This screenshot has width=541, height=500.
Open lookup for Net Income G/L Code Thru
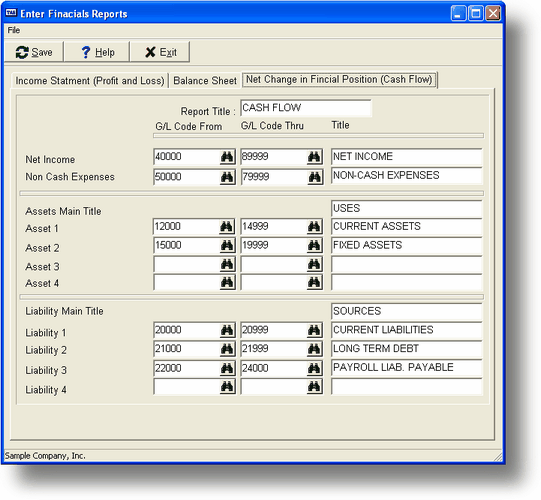314,157
